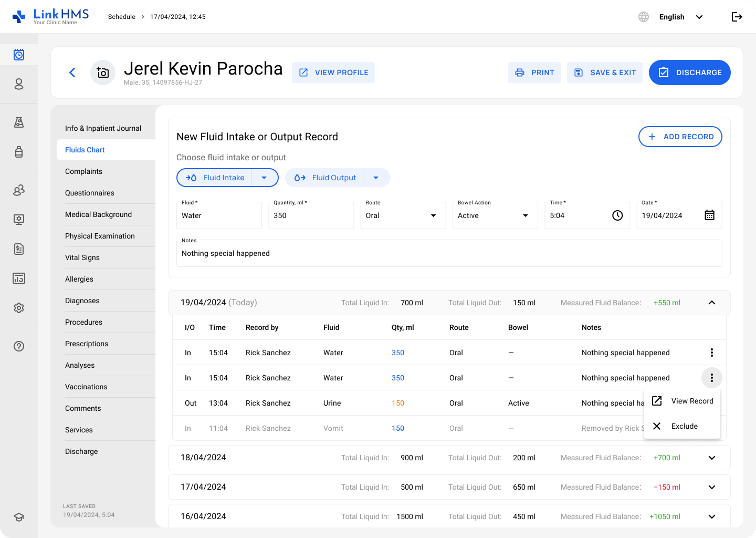Image resolution: width=756 pixels, height=538 pixels.
Task: Click the help question mark icon
Action: point(19,346)
